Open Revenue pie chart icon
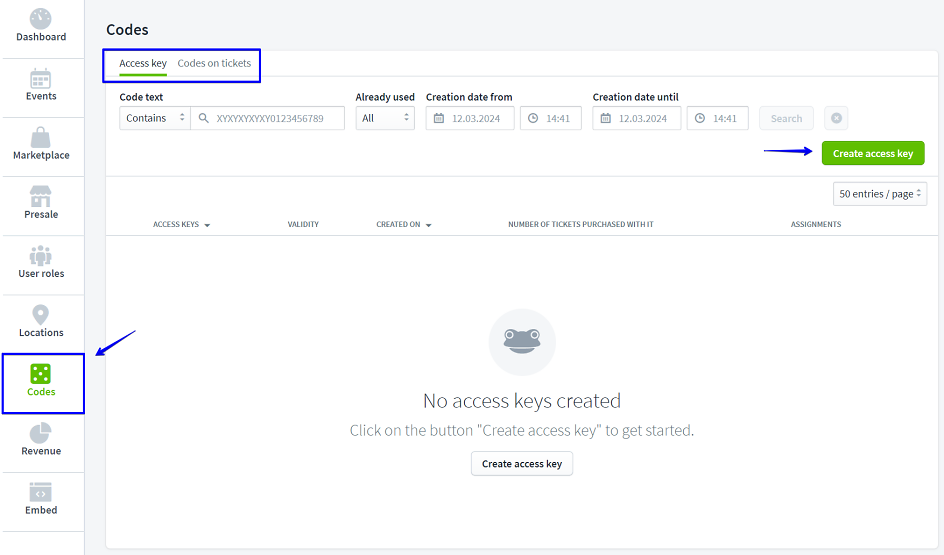This screenshot has width=944, height=555. [41, 432]
